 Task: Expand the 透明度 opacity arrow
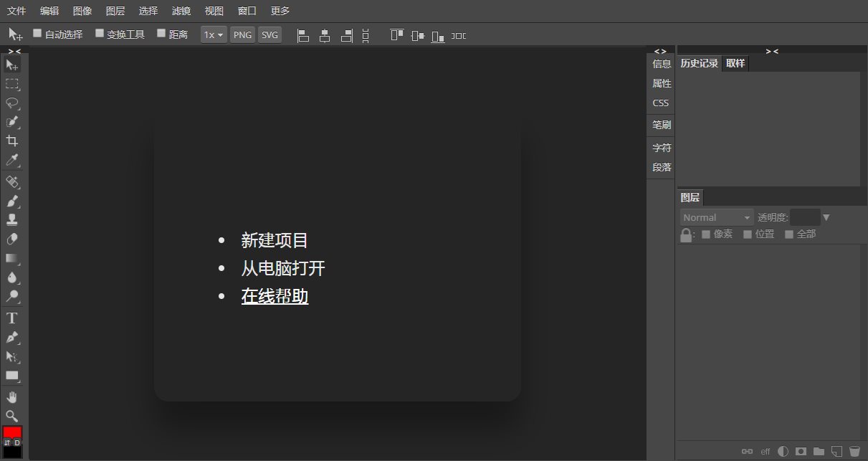pos(826,217)
